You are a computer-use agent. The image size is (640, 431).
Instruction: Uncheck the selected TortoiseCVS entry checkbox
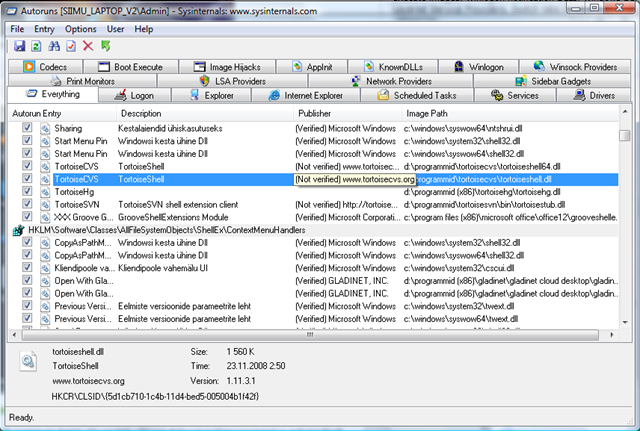coord(27,178)
